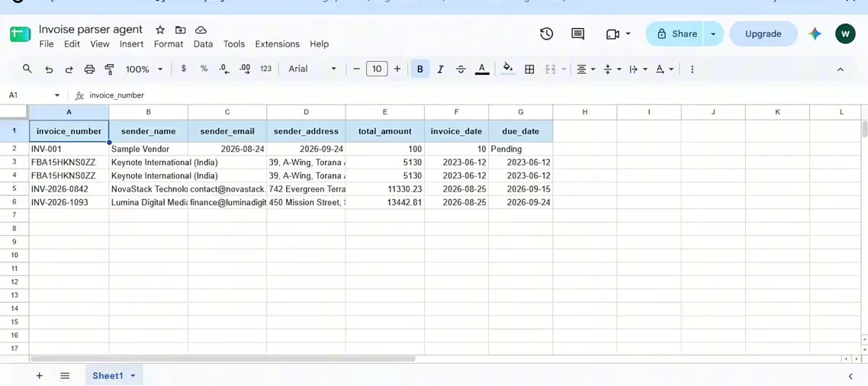
Task: Open the View menu
Action: coord(100,43)
